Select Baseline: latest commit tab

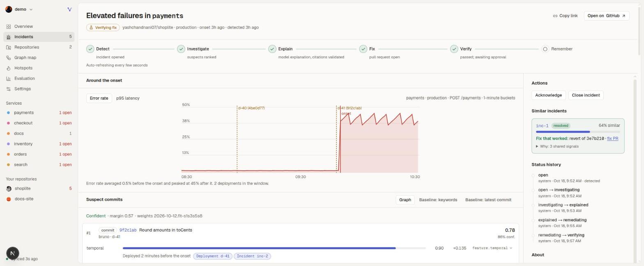tap(488, 200)
